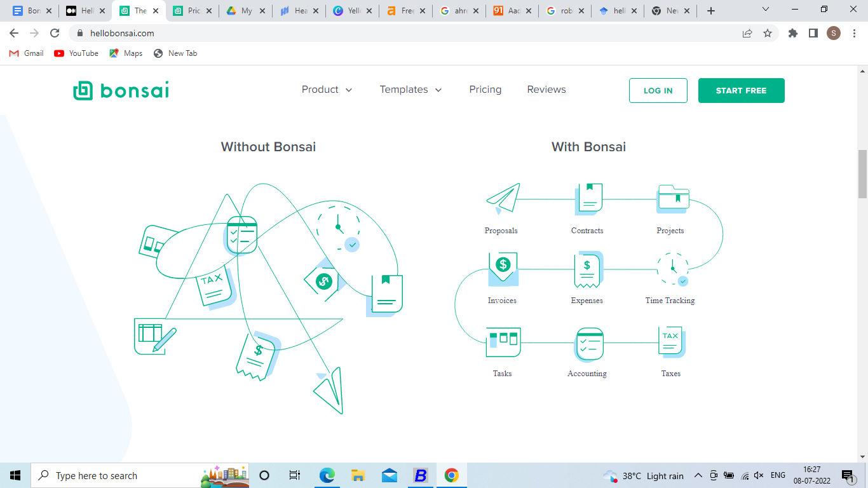The width and height of the screenshot is (868, 488).
Task: Click the START FREE button
Action: (x=741, y=90)
